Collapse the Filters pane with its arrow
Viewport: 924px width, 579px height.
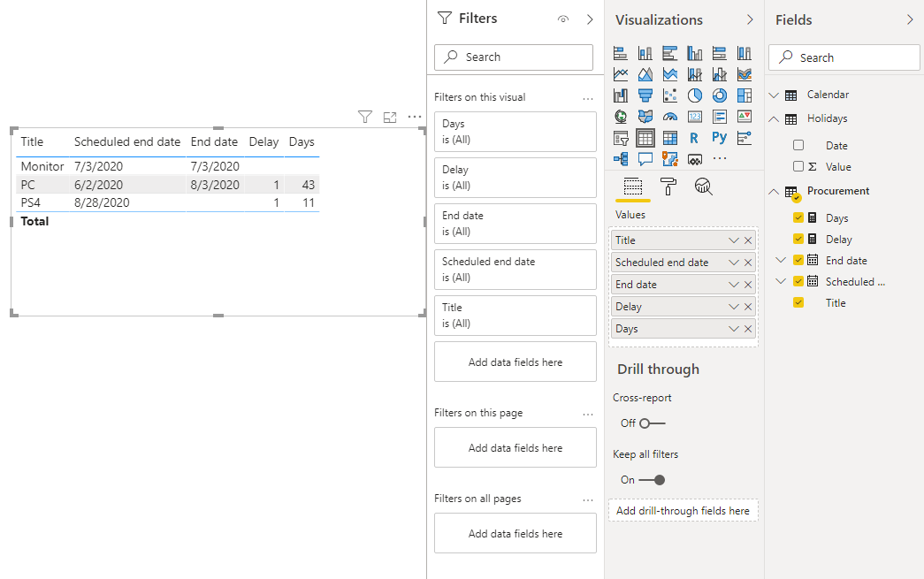click(590, 19)
